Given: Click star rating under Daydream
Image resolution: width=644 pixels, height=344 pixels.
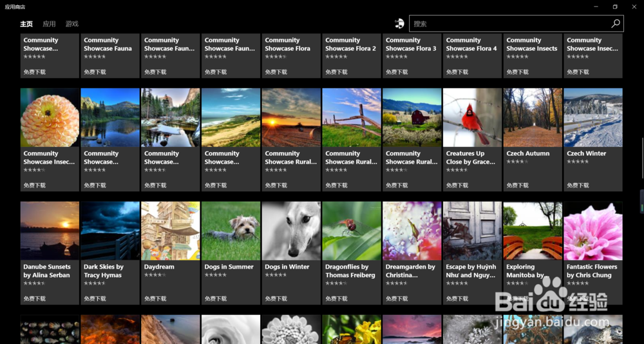Looking at the screenshot, I should (155, 275).
